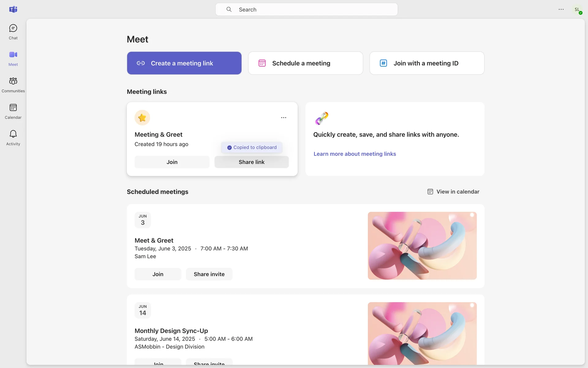Join the Meeting & Greet link

tap(172, 162)
